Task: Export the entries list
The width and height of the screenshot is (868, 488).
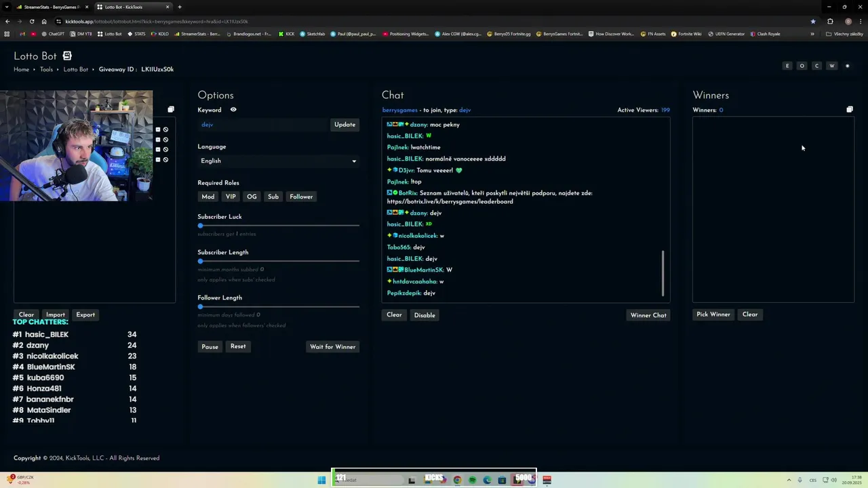Action: click(85, 314)
